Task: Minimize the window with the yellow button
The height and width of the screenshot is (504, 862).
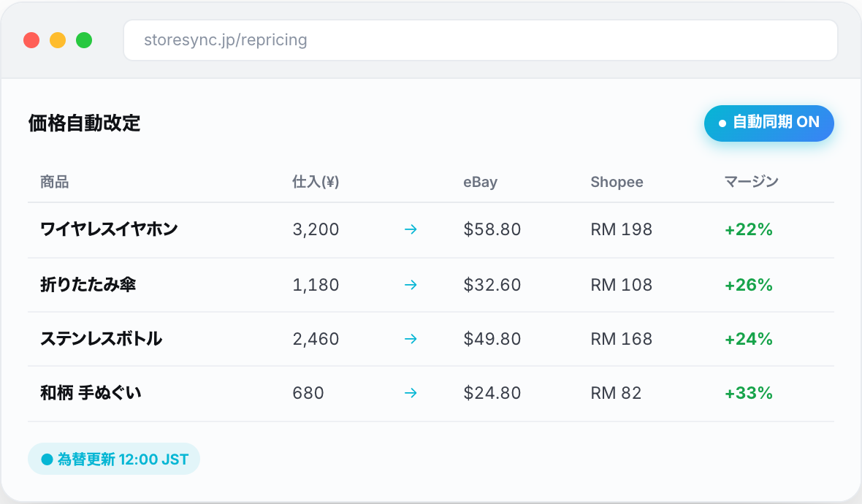Action: 58,40
